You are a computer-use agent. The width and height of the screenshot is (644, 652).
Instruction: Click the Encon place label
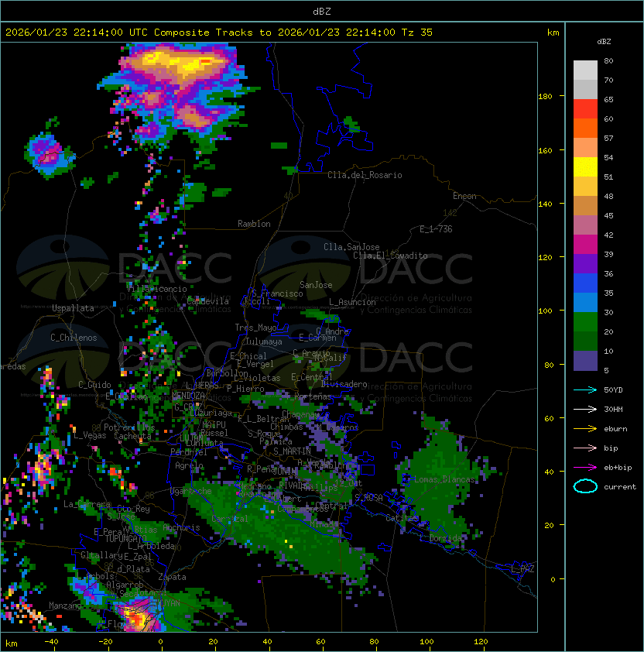(464, 196)
